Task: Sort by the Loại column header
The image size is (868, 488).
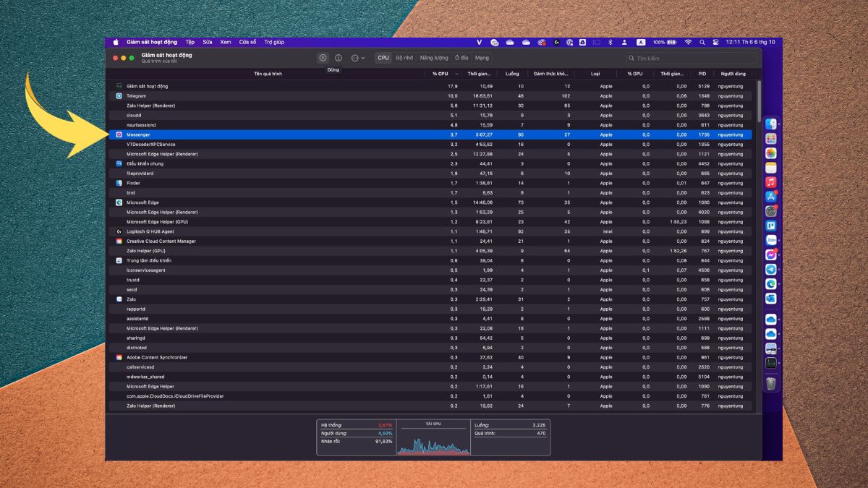Action: click(595, 74)
